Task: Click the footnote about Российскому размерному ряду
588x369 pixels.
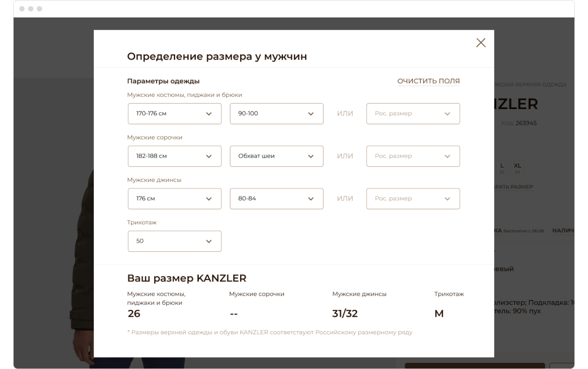Action: (270, 332)
